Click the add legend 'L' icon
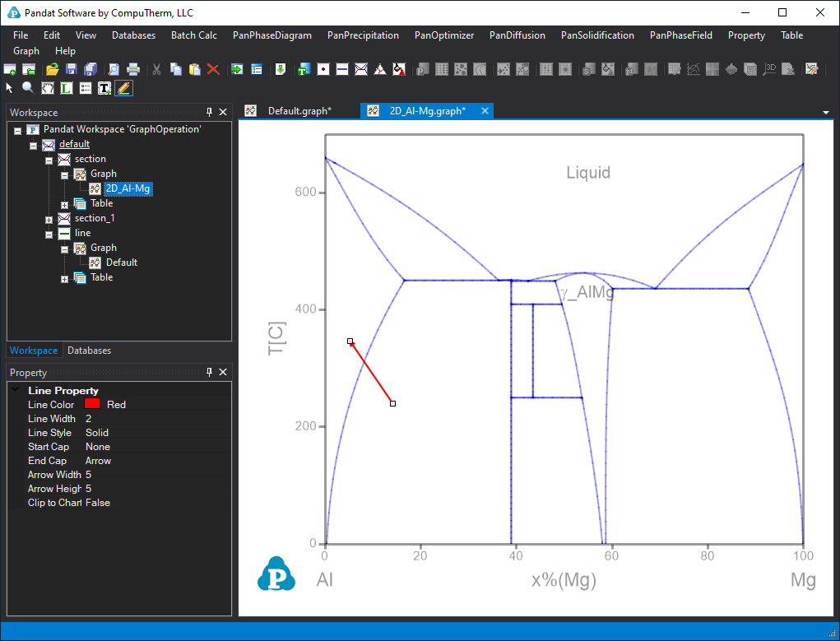Screen dimensions: 840x641 tap(67, 87)
